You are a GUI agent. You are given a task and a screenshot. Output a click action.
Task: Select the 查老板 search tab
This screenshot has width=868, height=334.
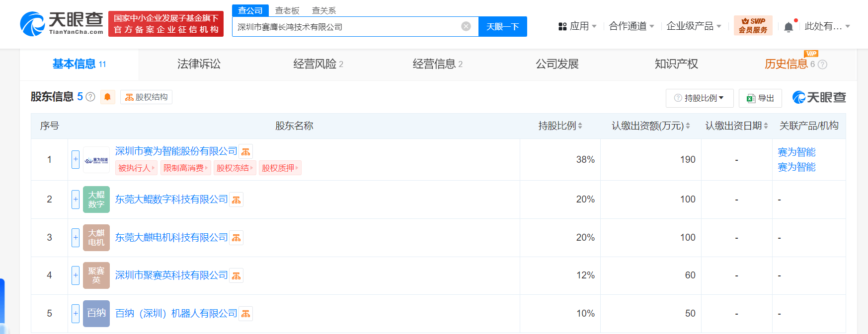[x=287, y=10]
